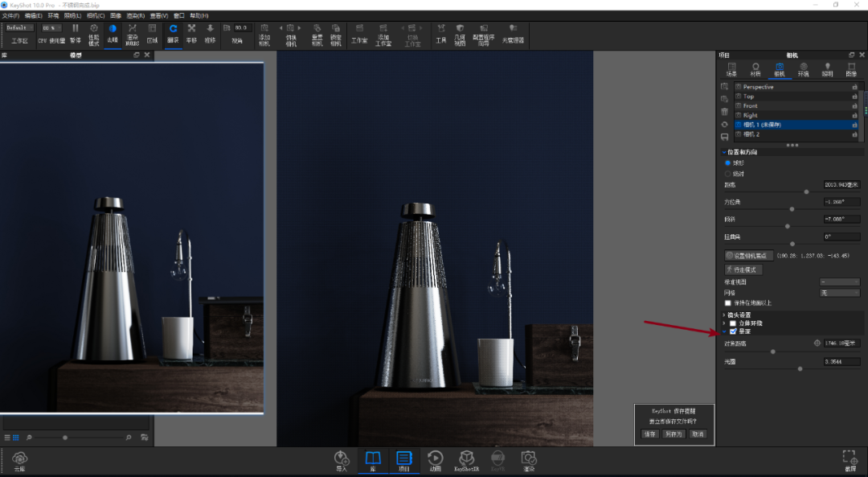868x477 pixels.
Task: Click the walk mode button
Action: tap(743, 269)
